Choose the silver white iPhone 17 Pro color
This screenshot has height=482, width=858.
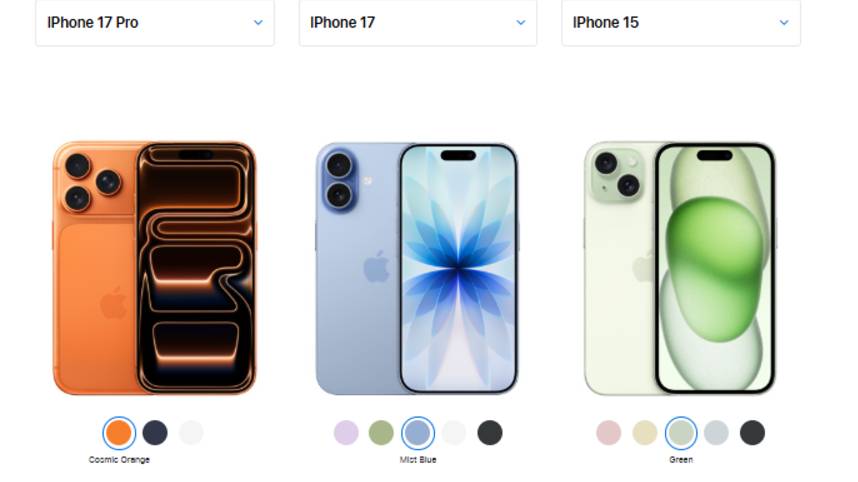click(x=191, y=433)
